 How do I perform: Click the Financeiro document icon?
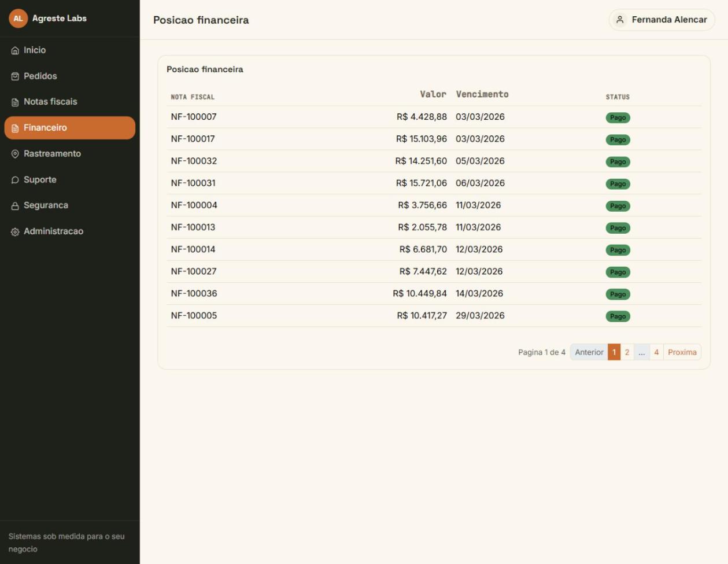pyautogui.click(x=15, y=128)
